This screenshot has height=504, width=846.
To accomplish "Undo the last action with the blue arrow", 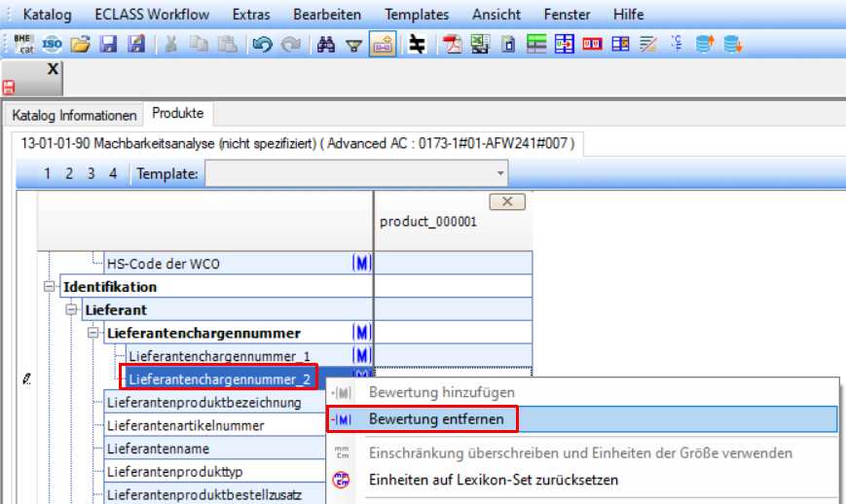I will point(263,44).
